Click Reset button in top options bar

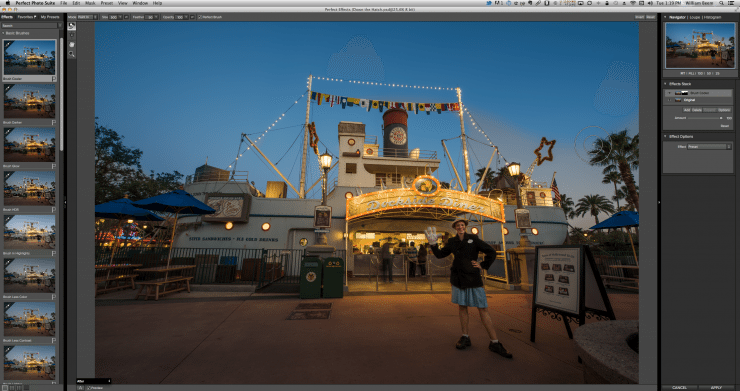pos(651,17)
